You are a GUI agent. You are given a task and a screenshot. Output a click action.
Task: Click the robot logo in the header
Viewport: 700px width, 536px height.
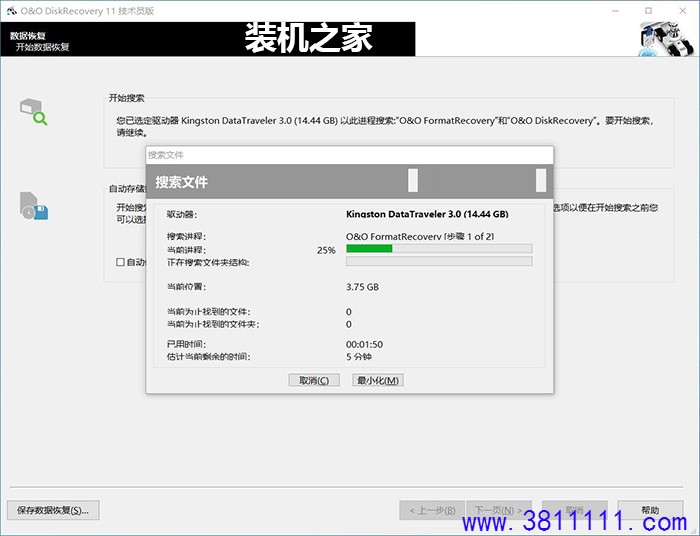click(667, 39)
